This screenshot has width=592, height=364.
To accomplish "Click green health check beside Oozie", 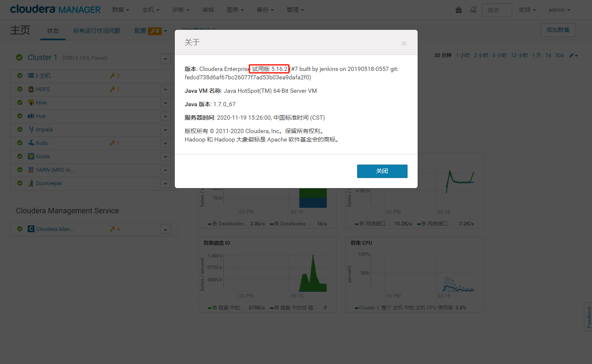I will tap(20, 156).
